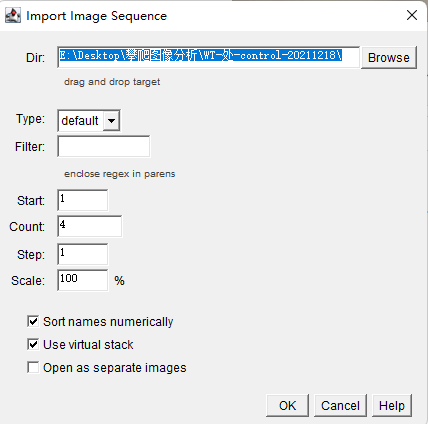Select the default Type combo box

tap(89, 120)
